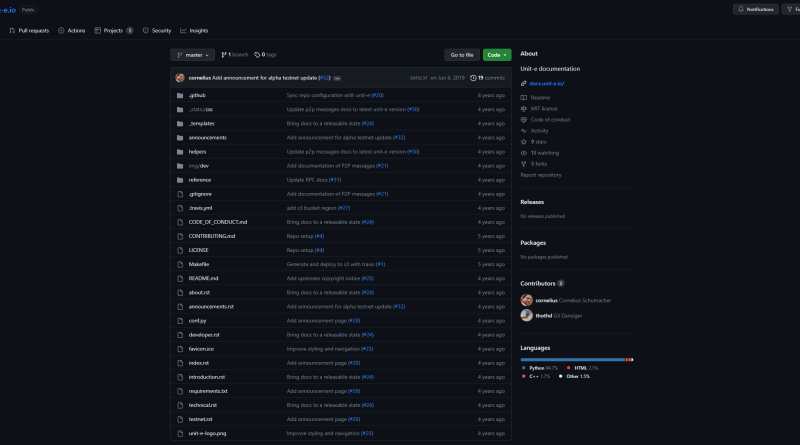Open the requirements.txt file
Screen dimensions: 800x445
(208, 391)
